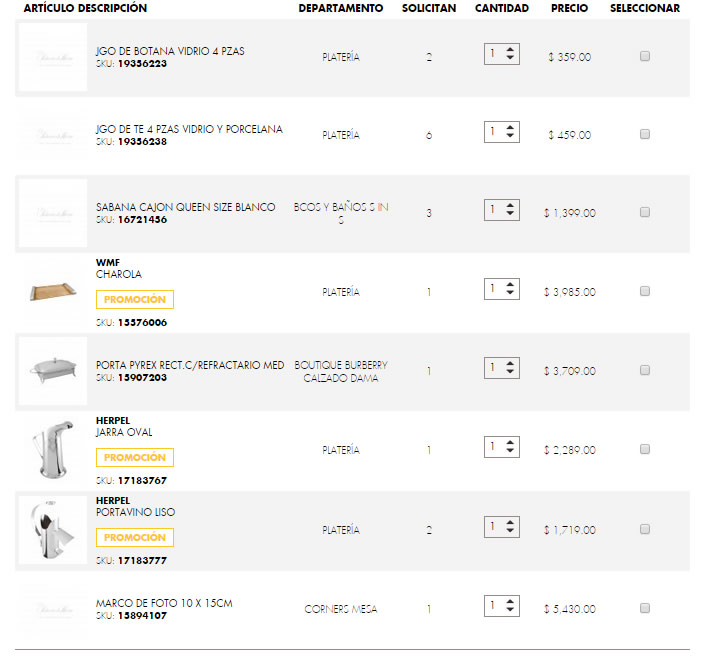
Task: Click the Jgo de Te placeholder image
Action: pos(53,135)
